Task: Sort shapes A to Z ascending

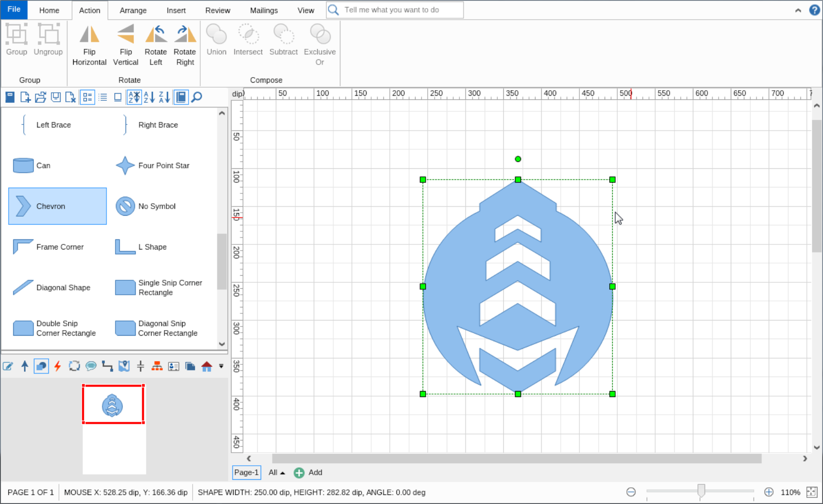Action: 149,97
